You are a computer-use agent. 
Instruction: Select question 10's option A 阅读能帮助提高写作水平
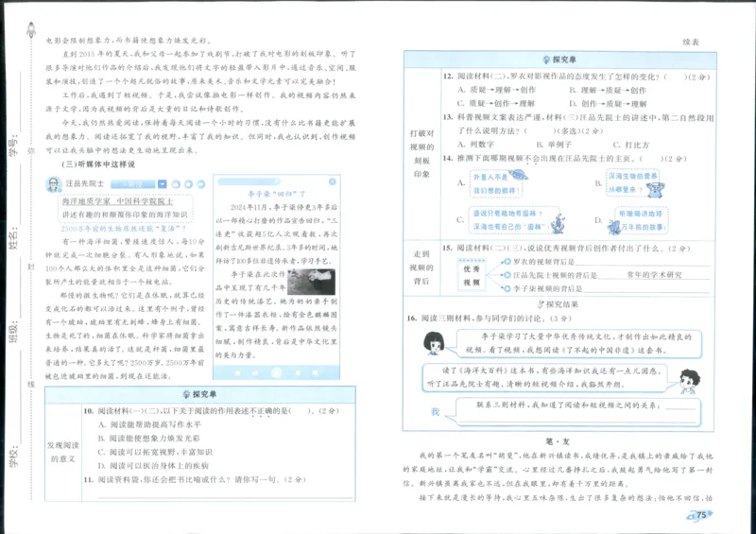149,424
